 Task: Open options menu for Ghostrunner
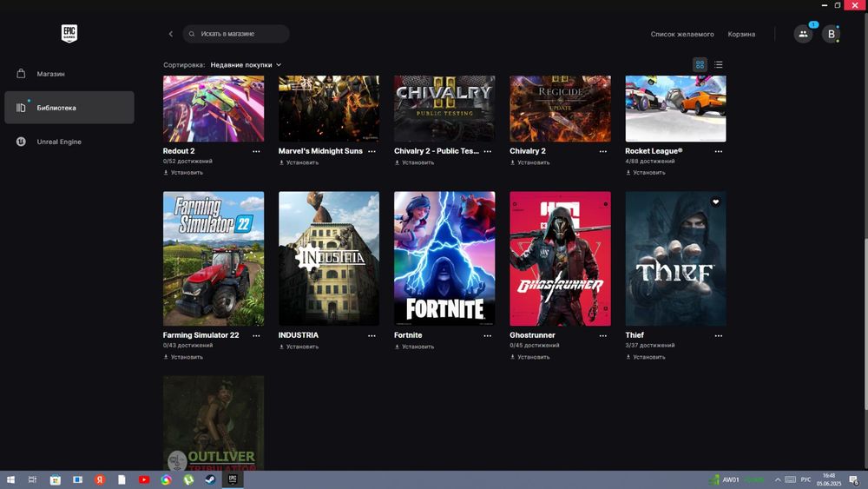[x=603, y=335]
